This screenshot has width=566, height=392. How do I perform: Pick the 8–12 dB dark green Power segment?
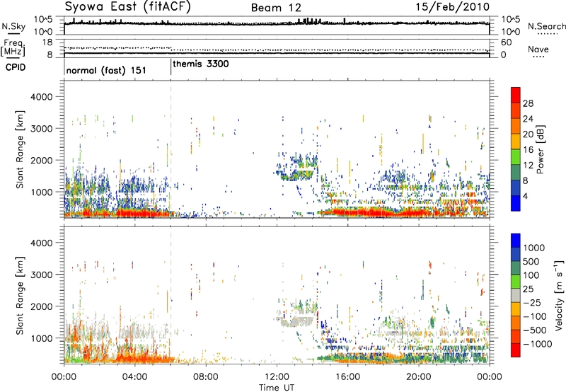click(x=516, y=173)
